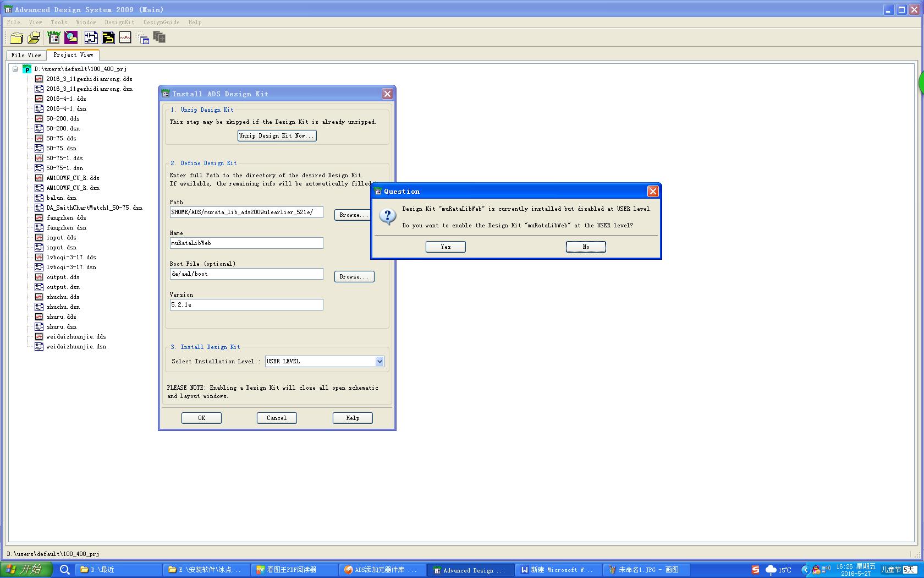Click the greyed stacked windows toolbar icon
Image resolution: width=924 pixels, height=578 pixels.
[159, 37]
